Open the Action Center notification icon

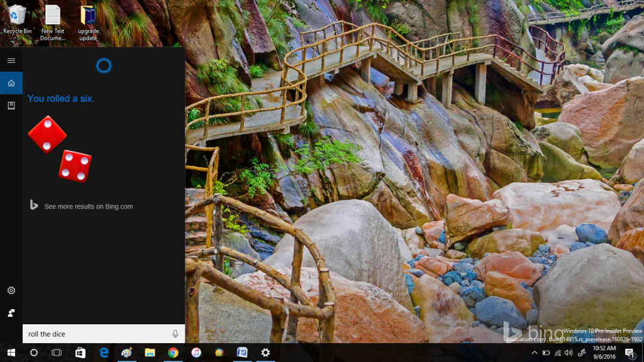pyautogui.click(x=630, y=353)
